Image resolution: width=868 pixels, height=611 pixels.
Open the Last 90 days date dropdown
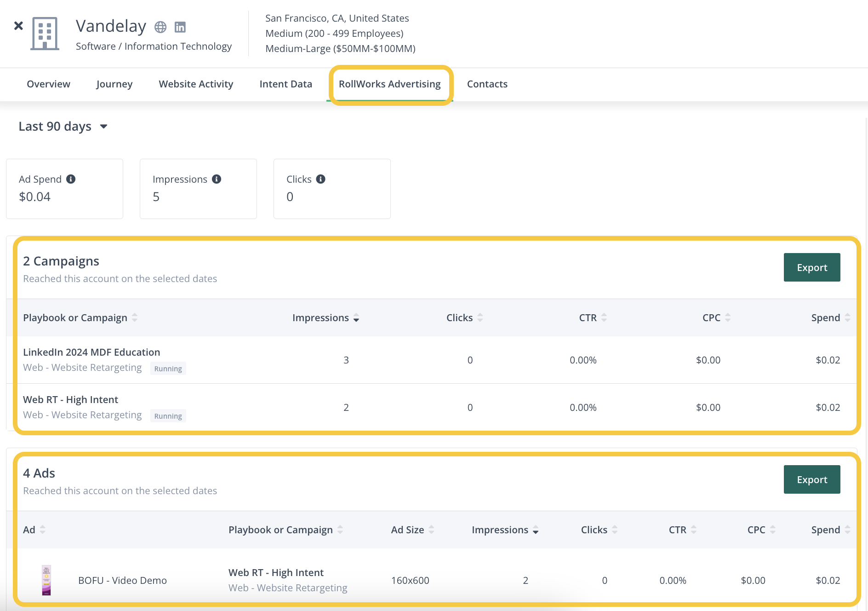[x=63, y=126]
